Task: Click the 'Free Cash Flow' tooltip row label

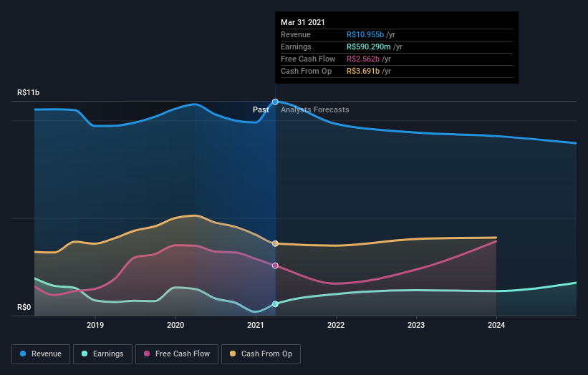Action: pos(308,59)
